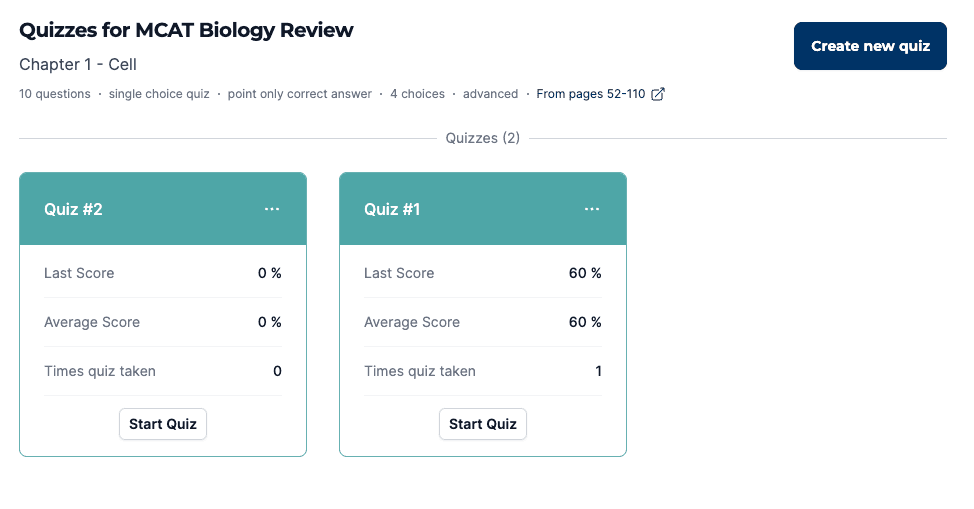
Task: Click Times quiz taken in Quiz #2
Action: (x=100, y=371)
